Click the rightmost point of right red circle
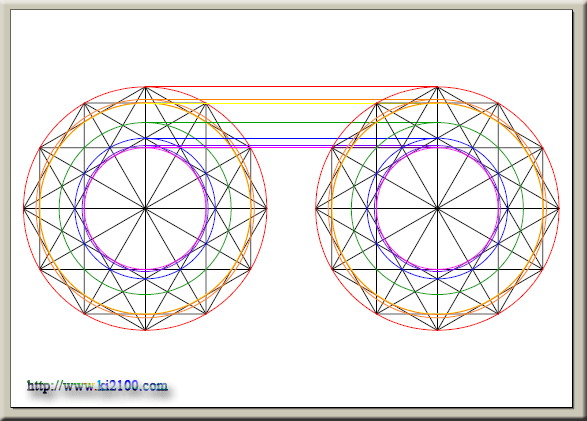 tap(559, 208)
